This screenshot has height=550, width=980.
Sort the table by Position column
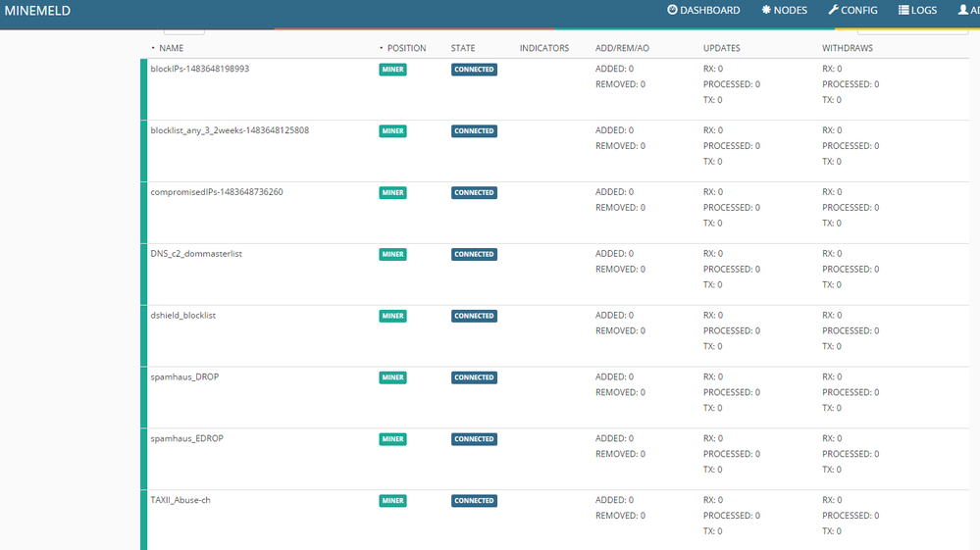click(406, 48)
